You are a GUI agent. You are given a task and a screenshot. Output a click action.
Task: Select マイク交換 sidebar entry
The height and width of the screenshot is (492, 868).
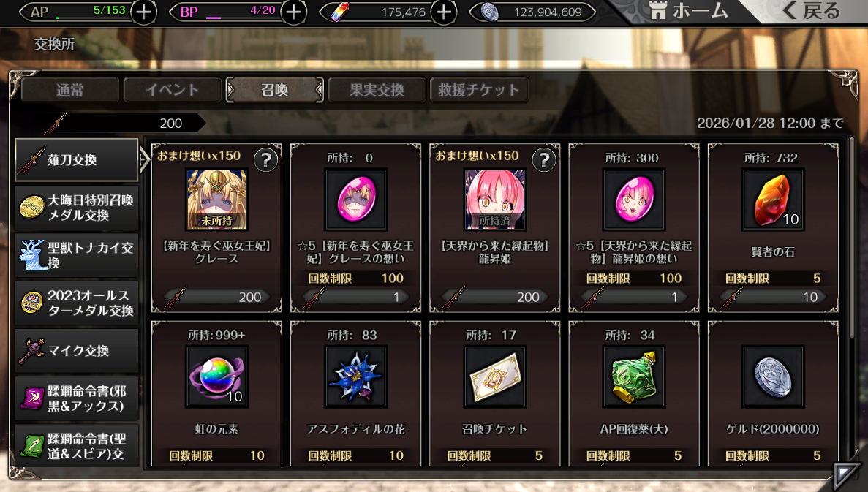click(76, 350)
